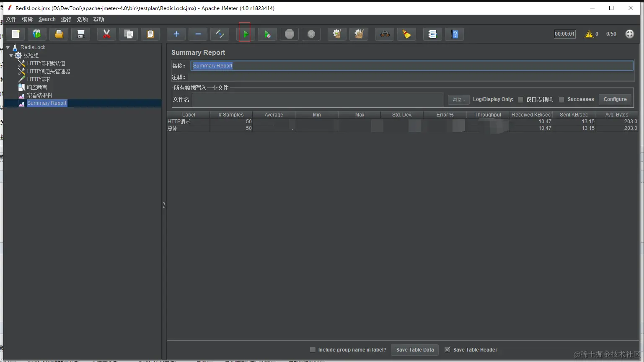Viewport: 644px width, 362px height.
Task: Open the Templates toolbar icon
Action: (37, 34)
